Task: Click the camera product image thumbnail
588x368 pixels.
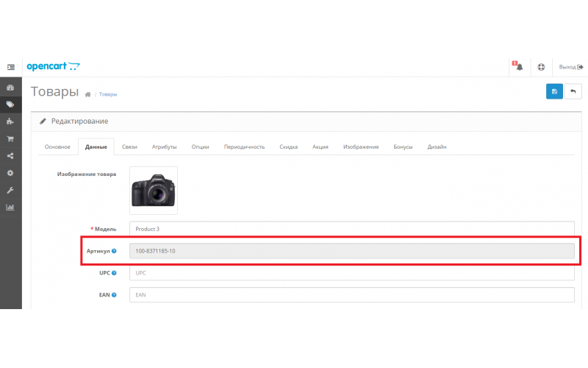Action: pyautogui.click(x=154, y=191)
